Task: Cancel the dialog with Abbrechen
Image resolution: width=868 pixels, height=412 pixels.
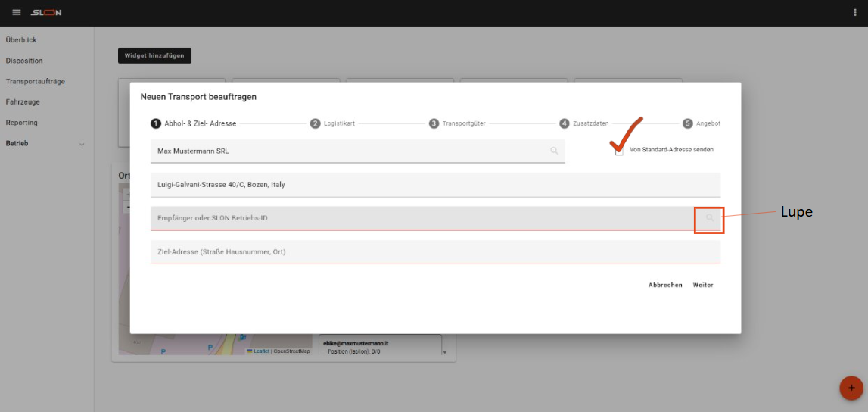Action: click(x=665, y=286)
